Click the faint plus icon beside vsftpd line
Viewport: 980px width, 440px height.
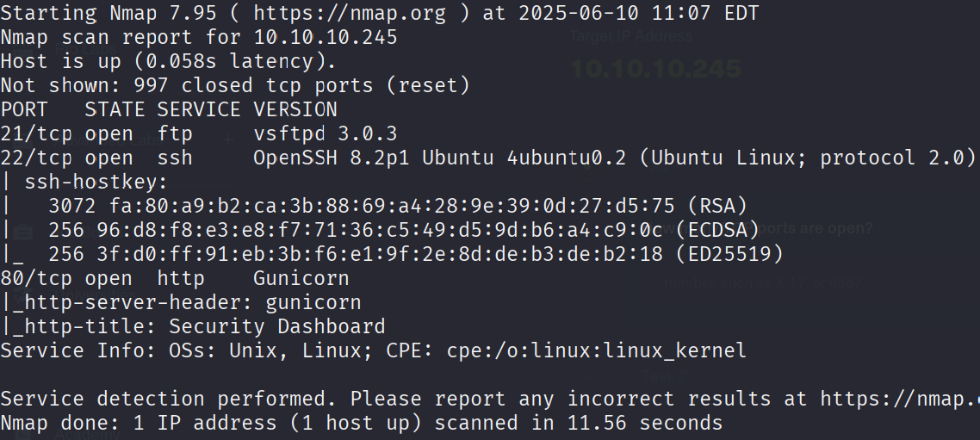pyautogui.click(x=229, y=140)
